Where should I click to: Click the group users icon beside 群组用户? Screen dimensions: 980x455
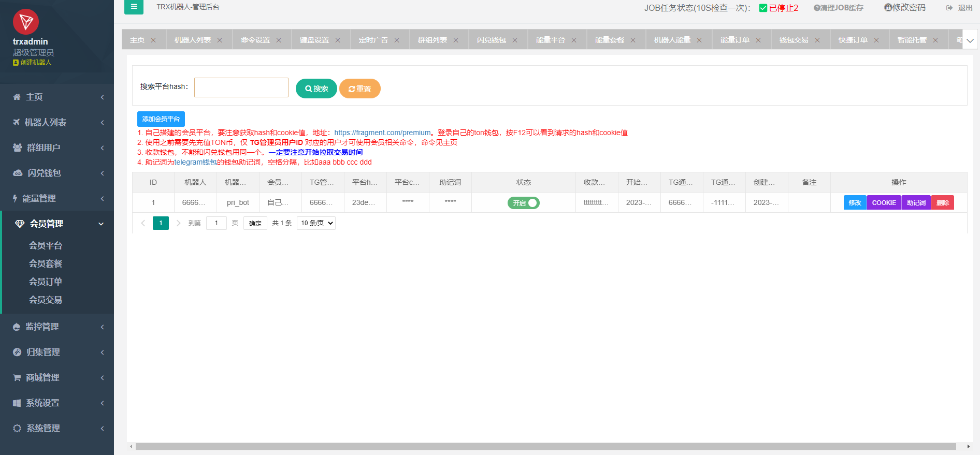[17, 148]
